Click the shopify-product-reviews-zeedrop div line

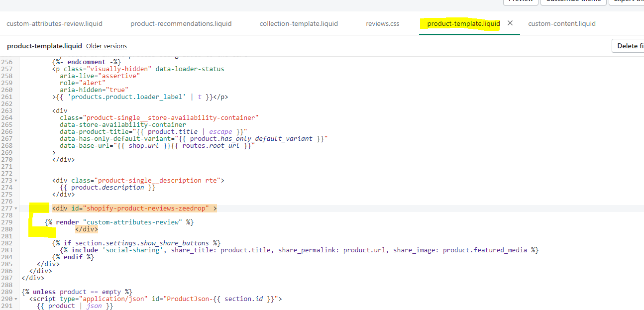(134, 208)
